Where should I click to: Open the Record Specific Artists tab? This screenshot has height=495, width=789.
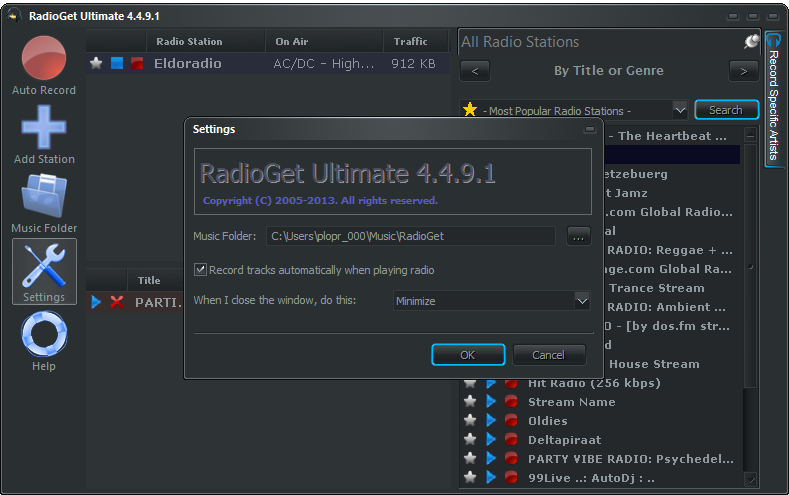coord(773,98)
